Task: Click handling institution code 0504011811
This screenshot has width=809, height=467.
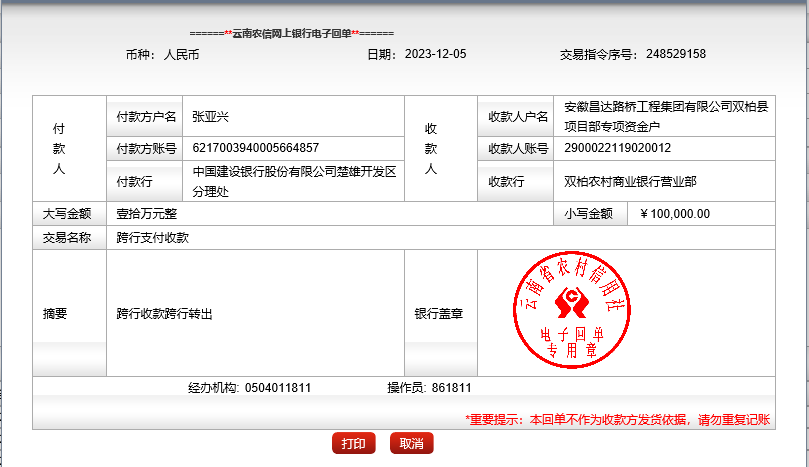Action: click(277, 388)
